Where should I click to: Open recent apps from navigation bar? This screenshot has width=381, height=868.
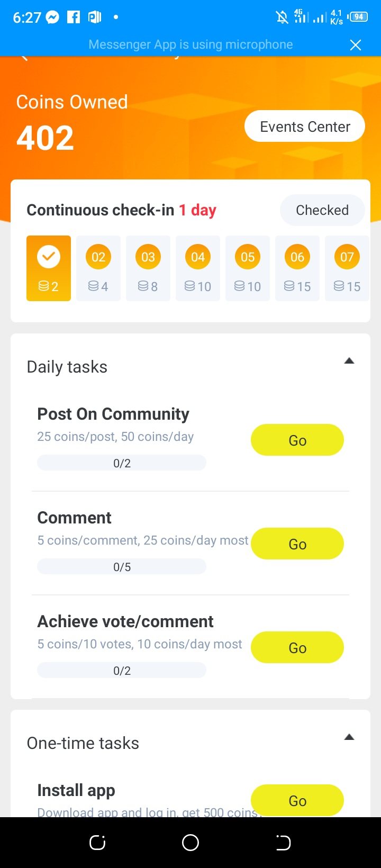coord(97,842)
